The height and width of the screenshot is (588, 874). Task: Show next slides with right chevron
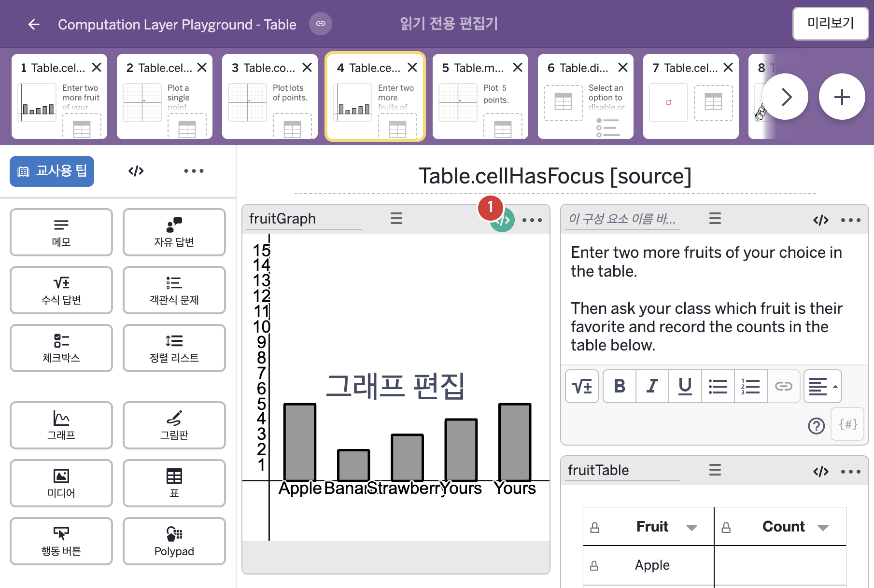[x=785, y=97]
